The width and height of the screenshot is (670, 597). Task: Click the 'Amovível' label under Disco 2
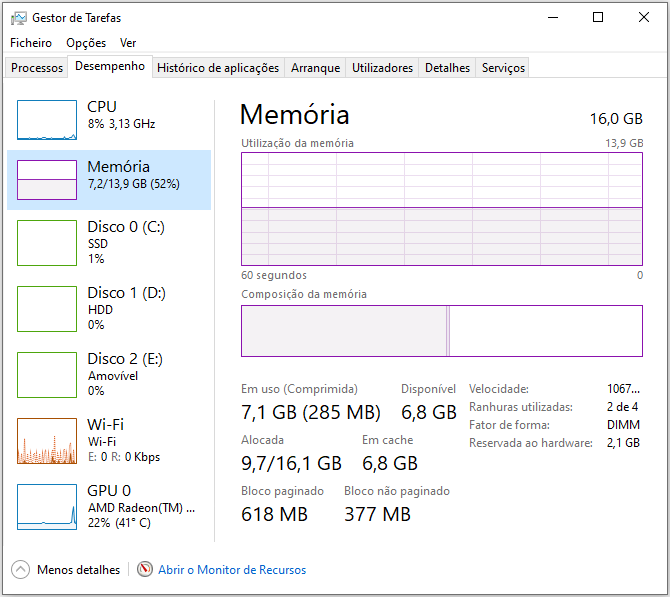point(113,376)
